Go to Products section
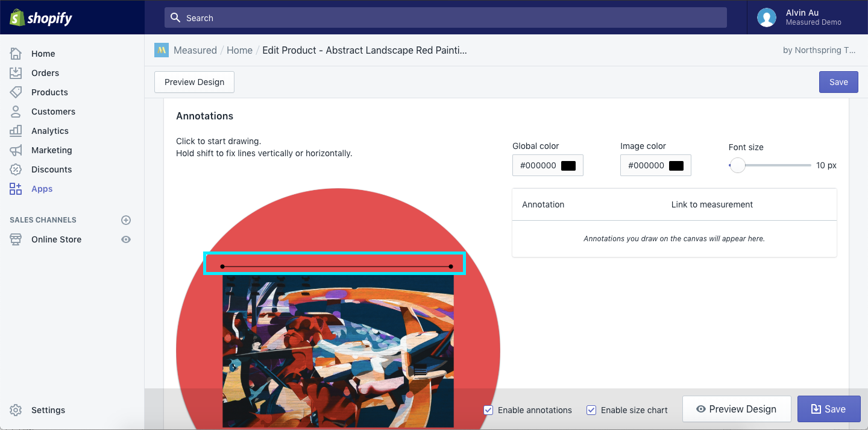Screen dimensions: 868x430 tap(49, 92)
